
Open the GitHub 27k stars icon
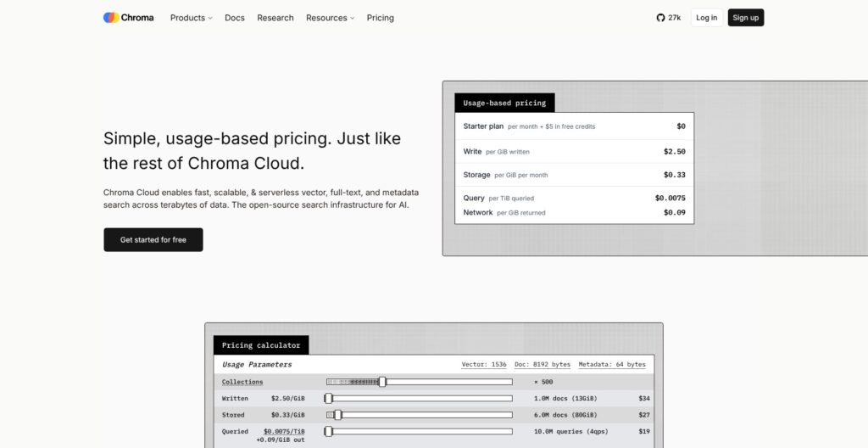click(660, 18)
